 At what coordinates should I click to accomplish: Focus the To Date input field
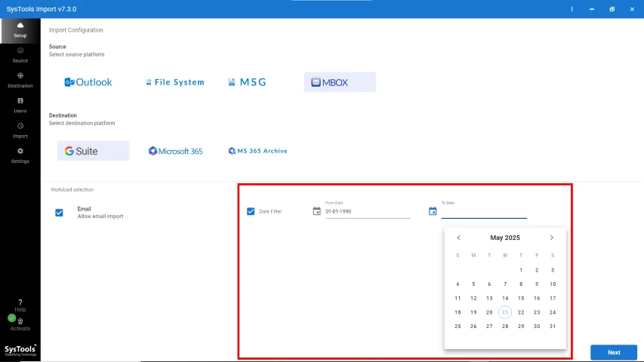click(484, 211)
